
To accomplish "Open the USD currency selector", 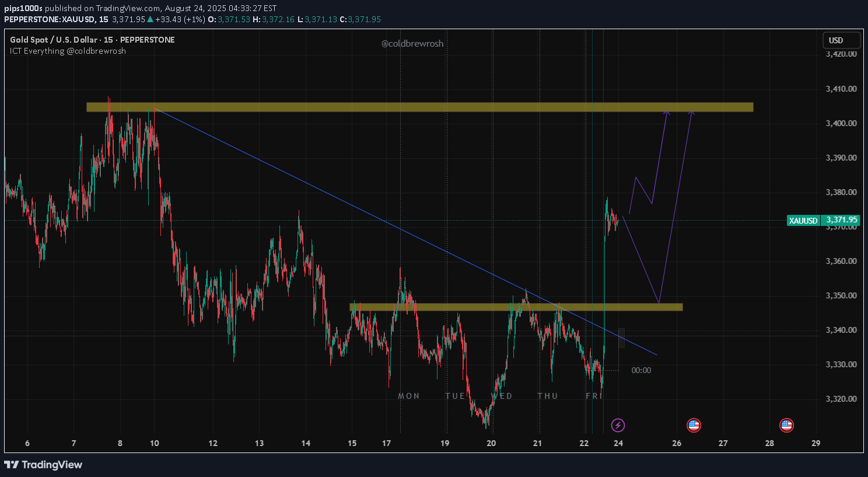I will click(x=842, y=40).
